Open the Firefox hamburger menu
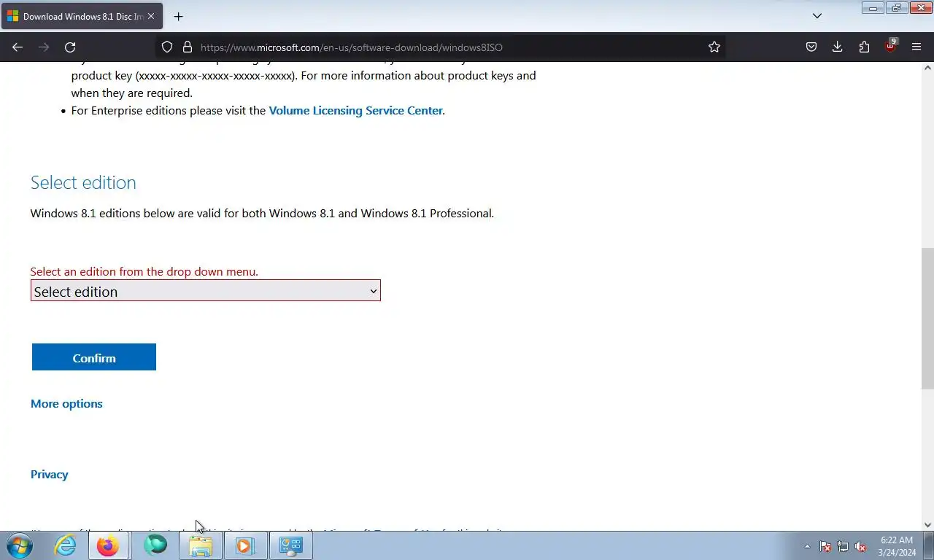Image resolution: width=934 pixels, height=560 pixels. [x=916, y=47]
